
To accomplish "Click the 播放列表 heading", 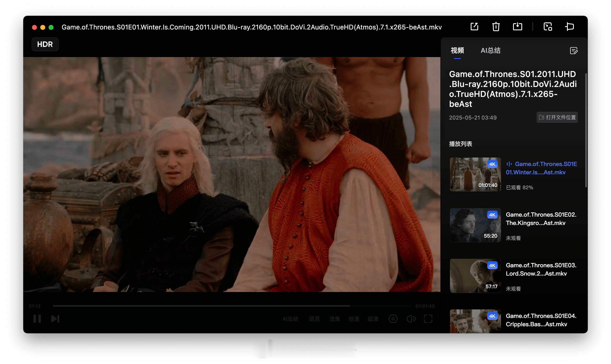I will [x=460, y=144].
